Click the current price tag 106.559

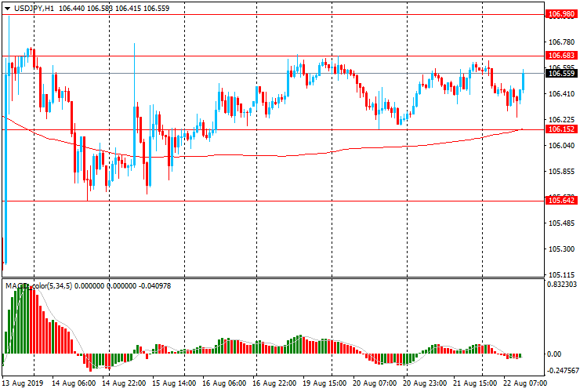pyautogui.click(x=561, y=73)
